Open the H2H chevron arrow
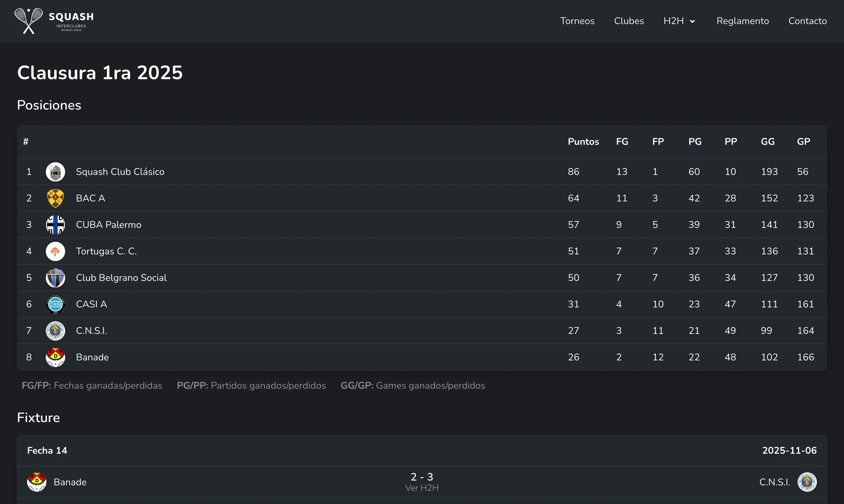 coord(693,21)
